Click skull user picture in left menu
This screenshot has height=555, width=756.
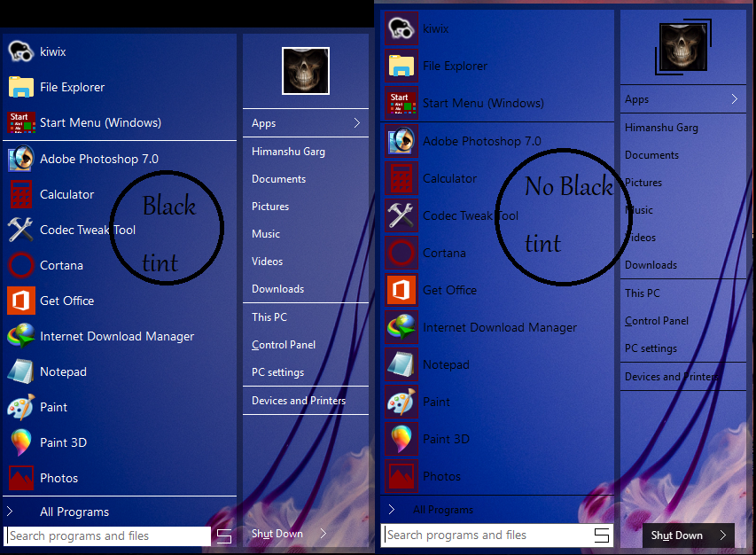[306, 70]
